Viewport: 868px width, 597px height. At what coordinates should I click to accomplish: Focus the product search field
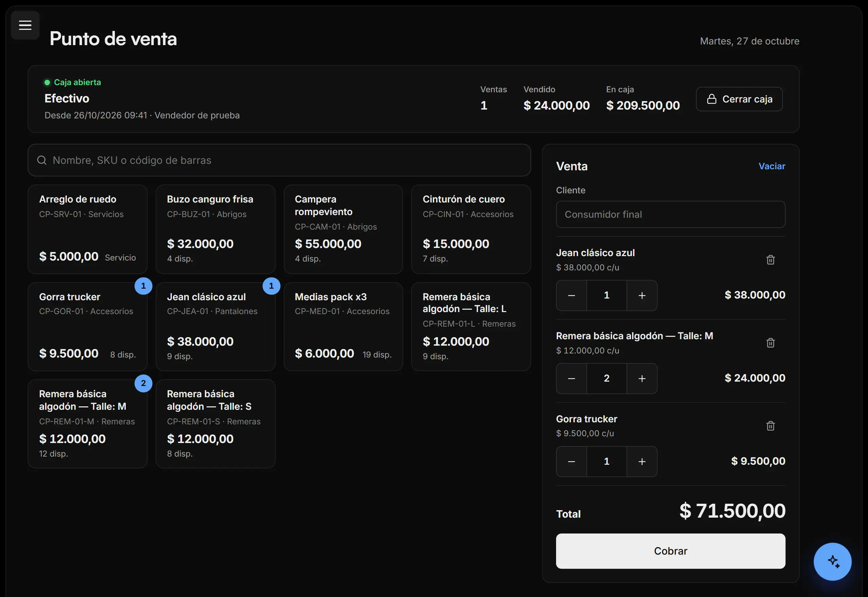(279, 160)
